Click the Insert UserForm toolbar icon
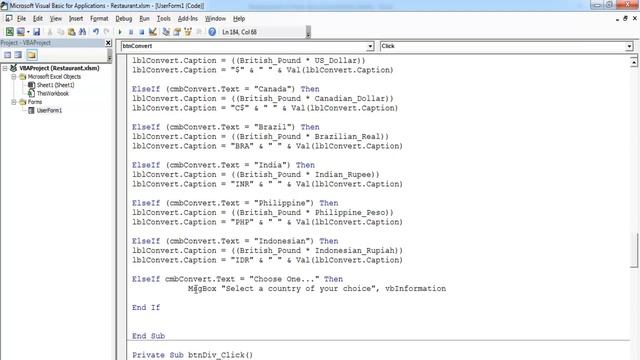Screen dimensions: 640x360 pyautogui.click(x=20, y=32)
